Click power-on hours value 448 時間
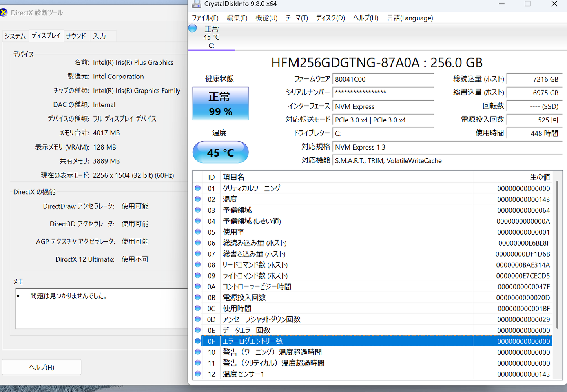Image resolution: width=567 pixels, height=392 pixels. 534,133
